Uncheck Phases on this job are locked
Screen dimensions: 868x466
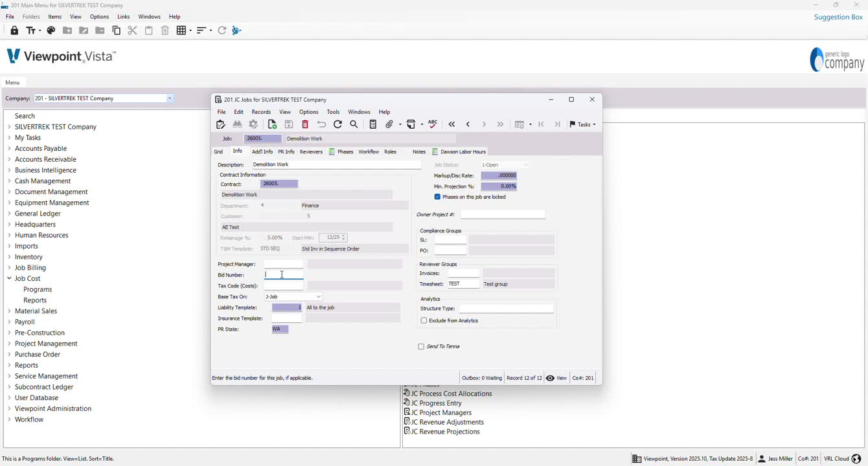pyautogui.click(x=437, y=197)
